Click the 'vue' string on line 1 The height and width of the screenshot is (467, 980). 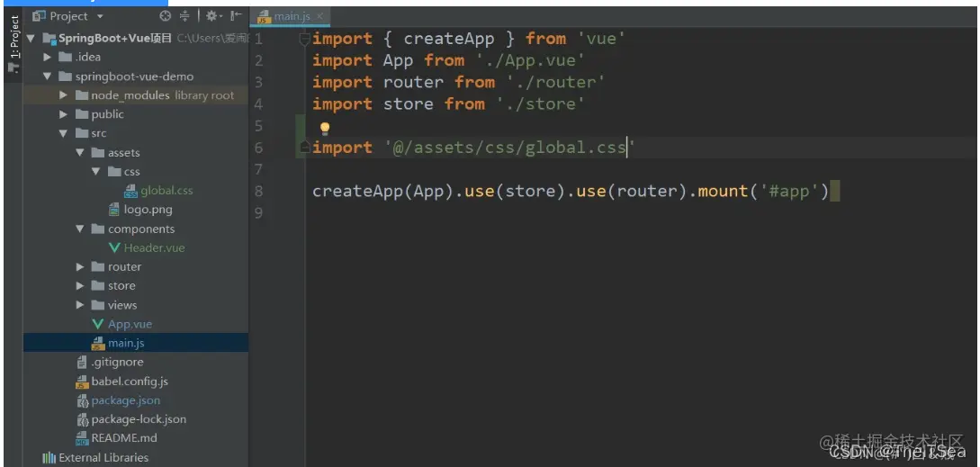click(x=600, y=39)
